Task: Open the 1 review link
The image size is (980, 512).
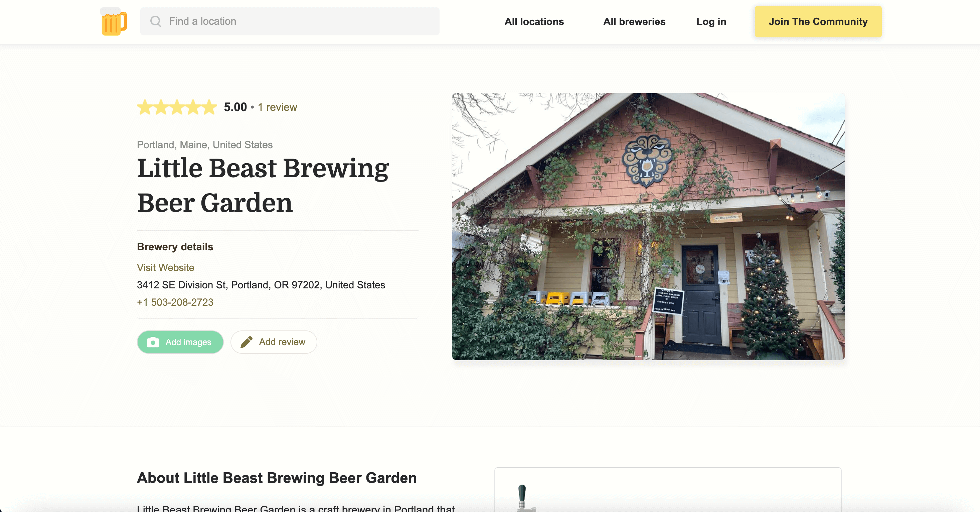Action: point(277,107)
